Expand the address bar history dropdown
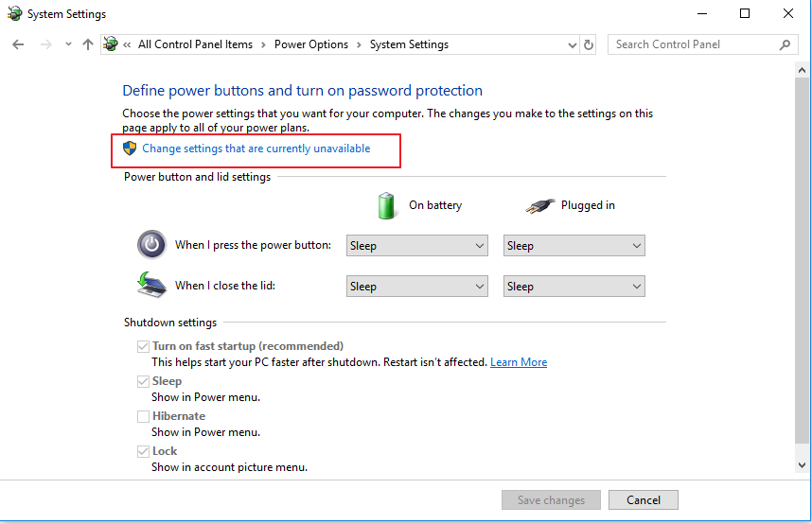812x524 pixels. point(572,44)
